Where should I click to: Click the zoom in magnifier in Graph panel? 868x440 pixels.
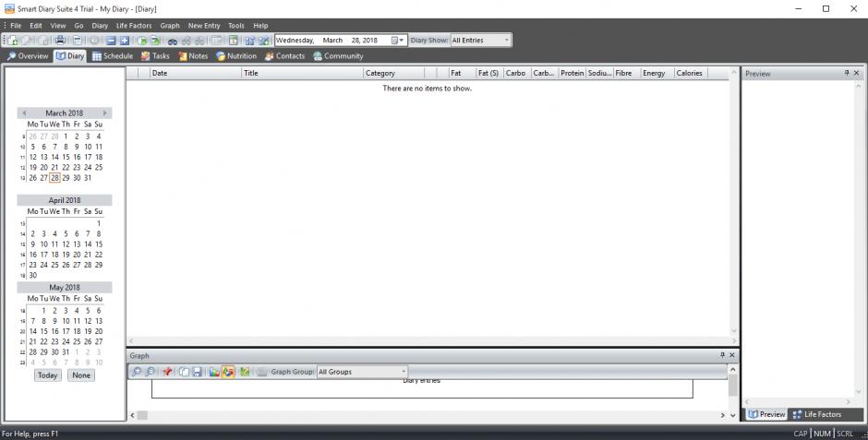137,372
